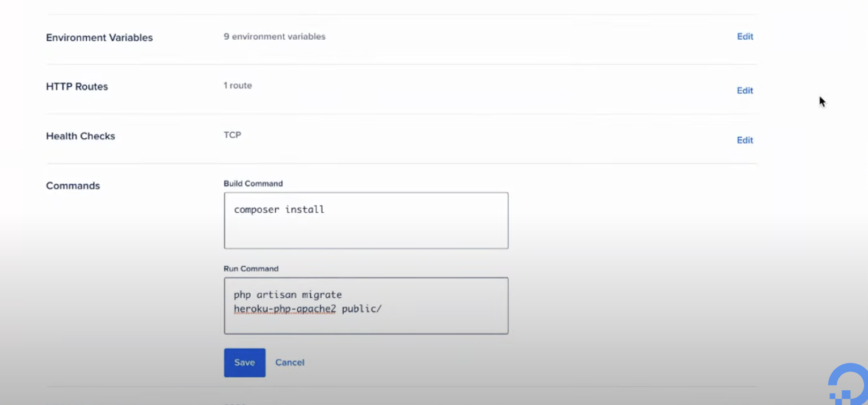868x405 pixels.
Task: Edit the Environment Variables section
Action: (745, 36)
